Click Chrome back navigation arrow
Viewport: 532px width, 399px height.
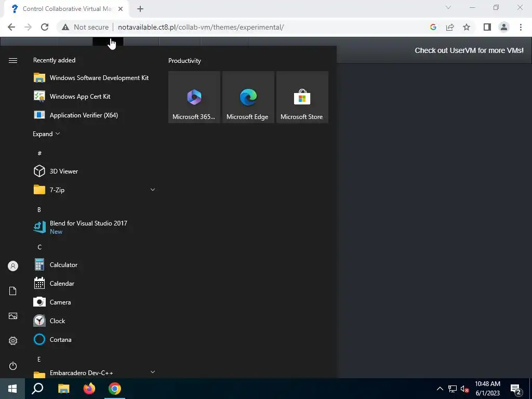click(11, 27)
